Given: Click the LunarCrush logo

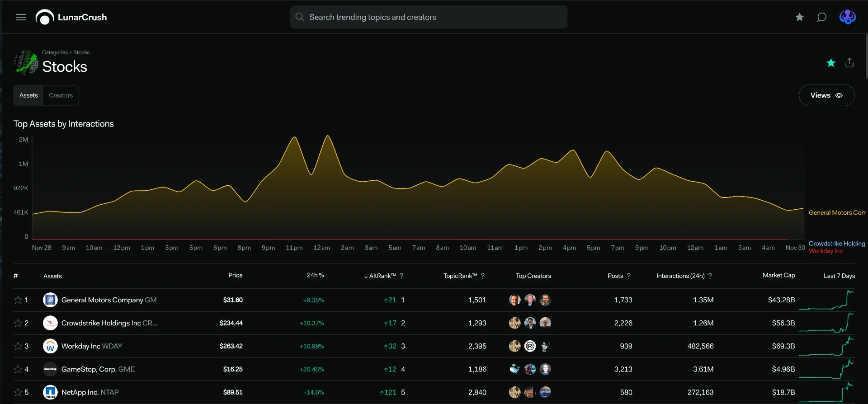Looking at the screenshot, I should pyautogui.click(x=71, y=17).
